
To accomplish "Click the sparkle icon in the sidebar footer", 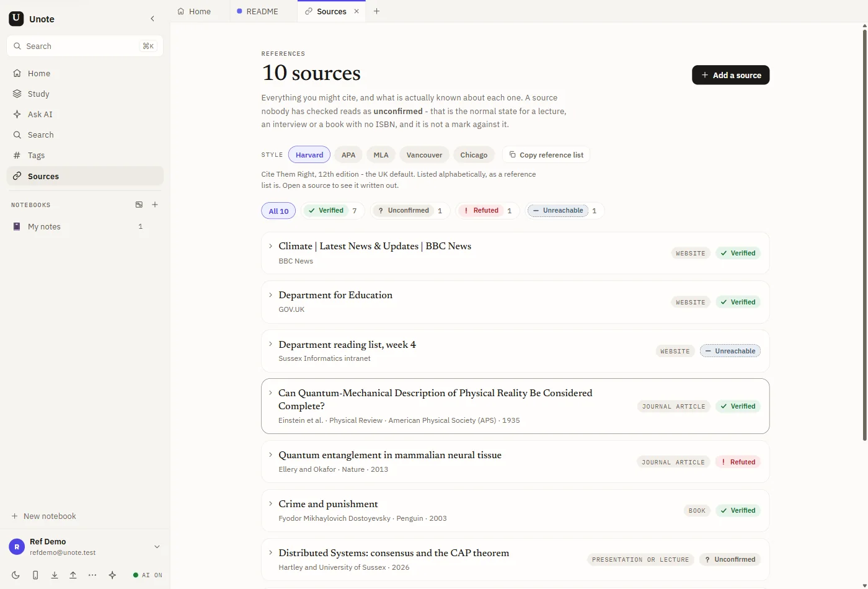I will coord(112,575).
